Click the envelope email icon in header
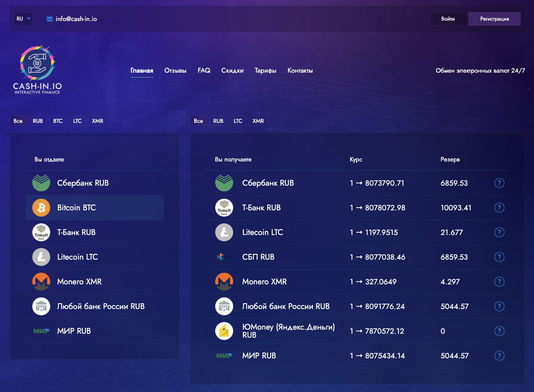Viewport: 534px width, 392px height. (x=50, y=19)
